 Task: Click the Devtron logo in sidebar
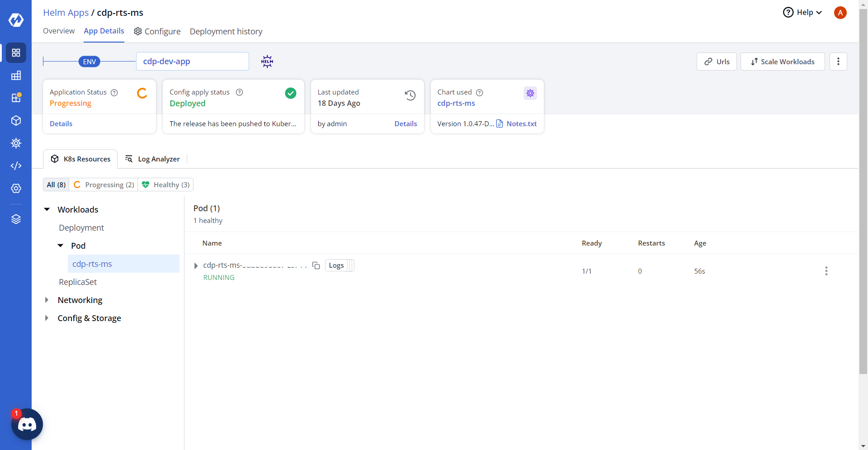(16, 20)
